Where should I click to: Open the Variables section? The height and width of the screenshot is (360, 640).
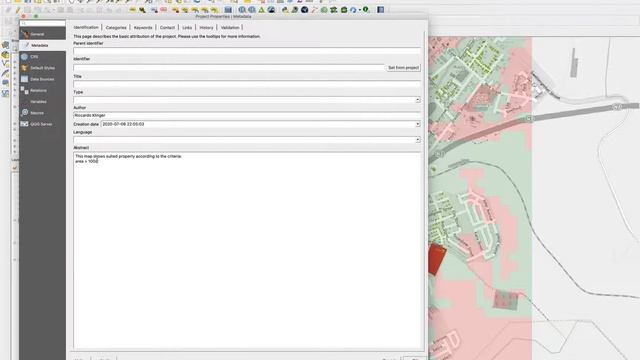pos(42,102)
